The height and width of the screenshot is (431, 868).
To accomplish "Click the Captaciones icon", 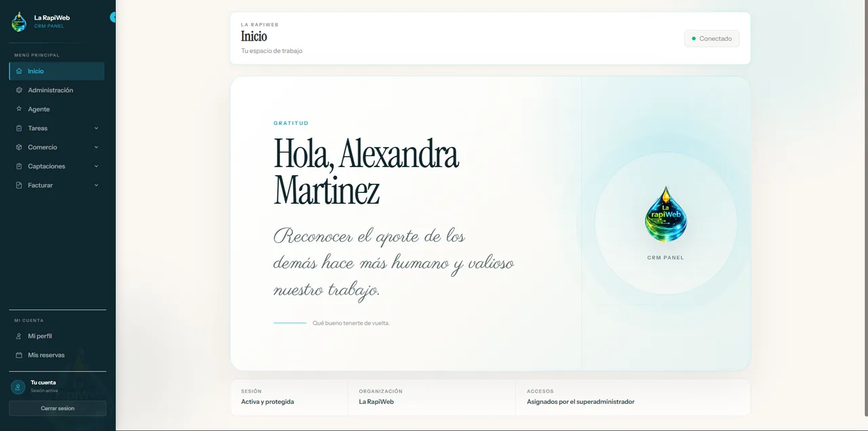I will point(19,166).
